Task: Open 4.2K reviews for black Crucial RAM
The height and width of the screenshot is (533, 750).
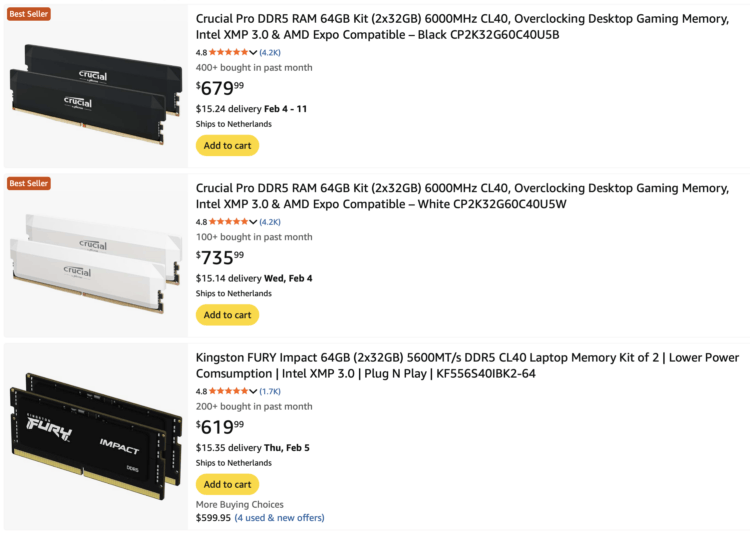Action: (270, 52)
